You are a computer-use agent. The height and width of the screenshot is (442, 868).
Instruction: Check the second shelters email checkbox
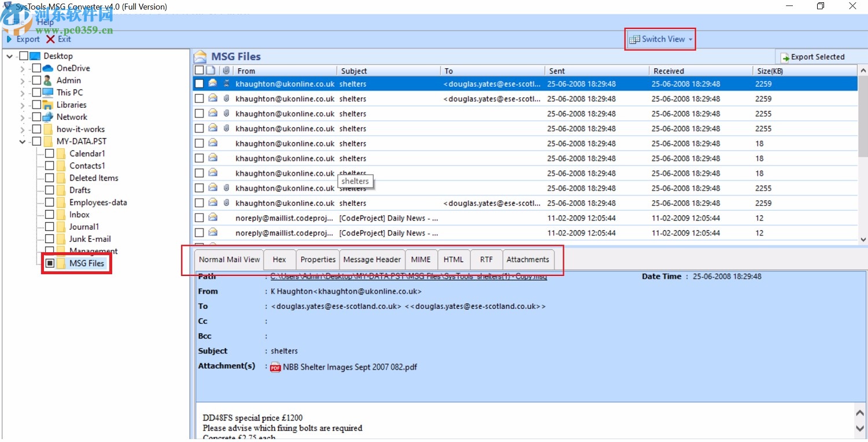[200, 98]
